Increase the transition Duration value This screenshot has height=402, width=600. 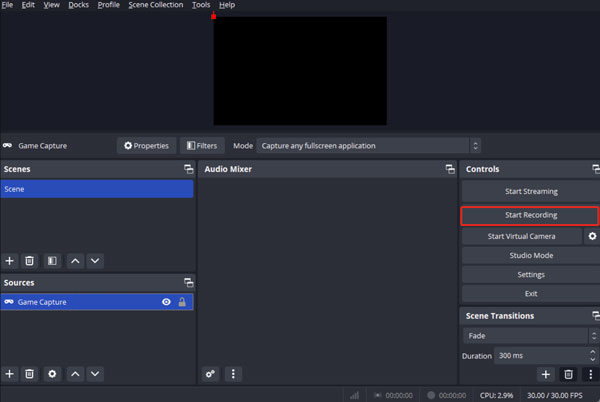592,352
